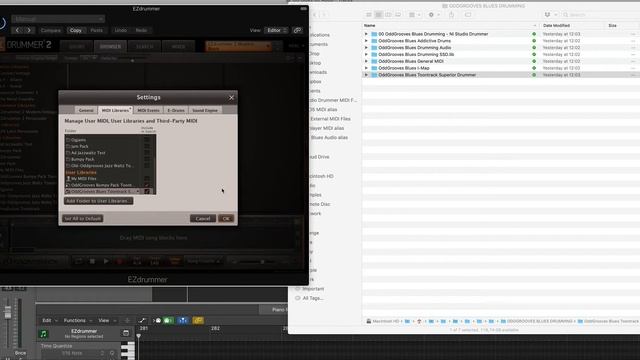Toggle the green MIDI In button
This screenshot has height=360, width=640.
pos(169,320)
